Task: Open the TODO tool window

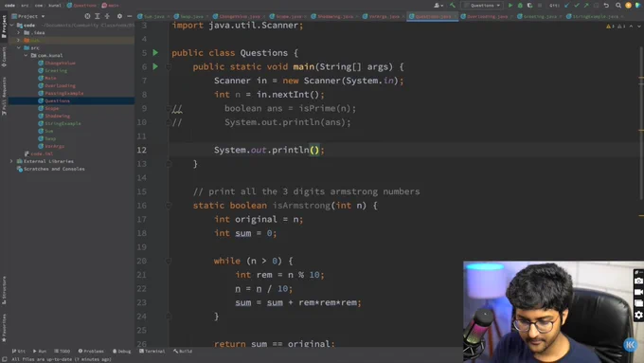Action: tap(62, 351)
